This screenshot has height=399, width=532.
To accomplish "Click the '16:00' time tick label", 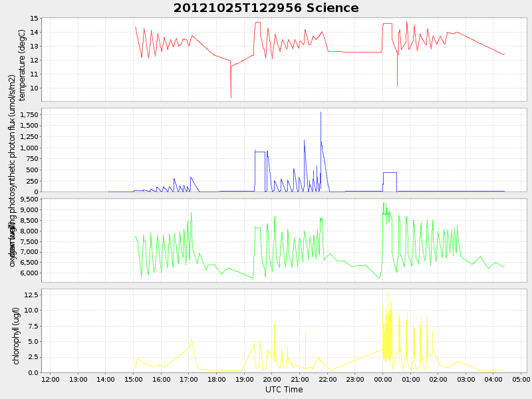I will pos(161,379).
